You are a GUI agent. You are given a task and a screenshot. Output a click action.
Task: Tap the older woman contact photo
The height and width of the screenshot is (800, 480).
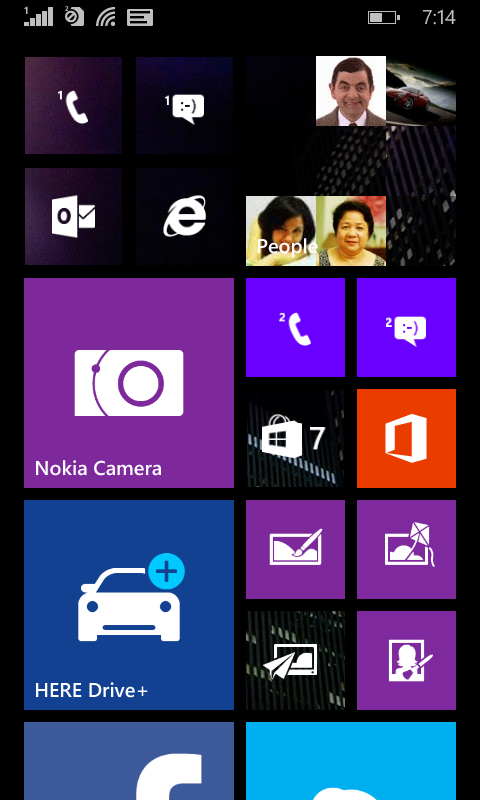pos(351,231)
